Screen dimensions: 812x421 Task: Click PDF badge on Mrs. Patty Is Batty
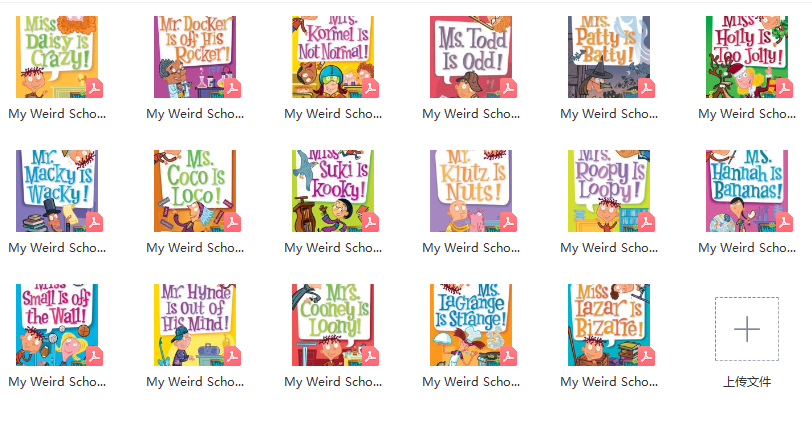646,89
